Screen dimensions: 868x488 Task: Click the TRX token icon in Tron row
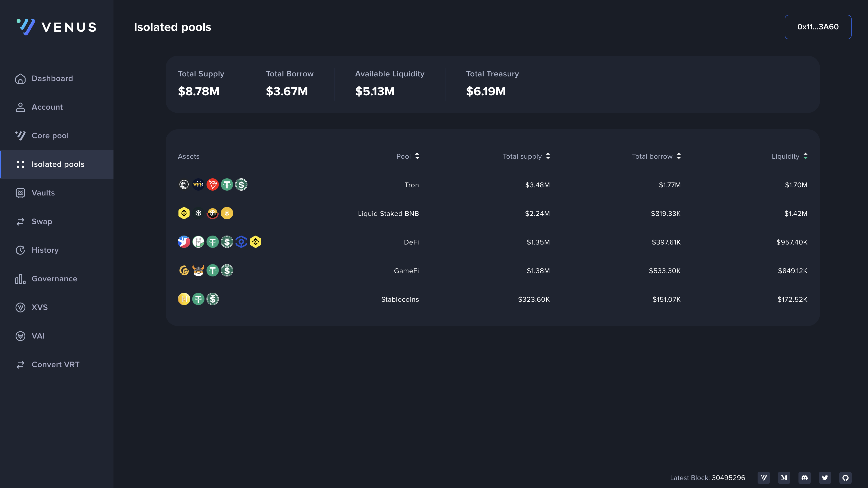point(213,184)
